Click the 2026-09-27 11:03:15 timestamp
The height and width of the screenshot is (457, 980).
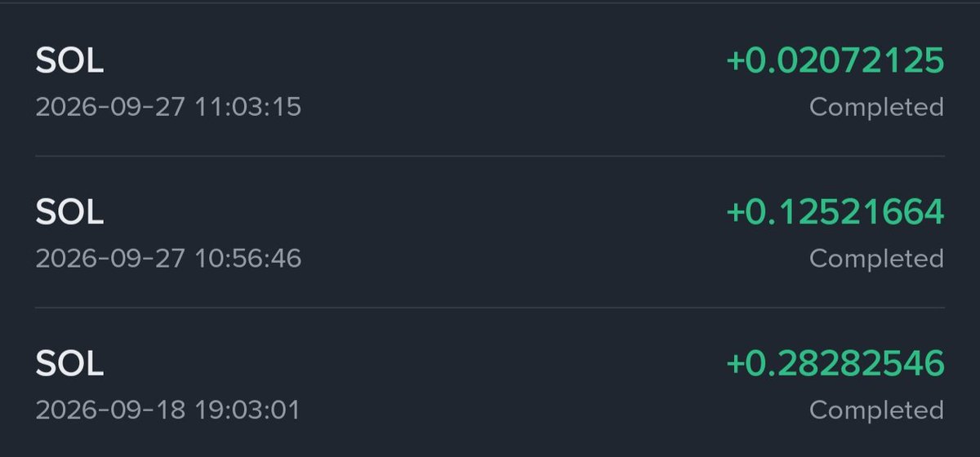tap(168, 107)
